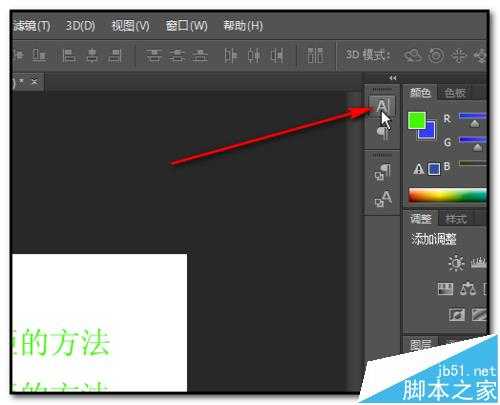Switch to the 调整 tab
The height and width of the screenshot is (405, 500).
421,219
